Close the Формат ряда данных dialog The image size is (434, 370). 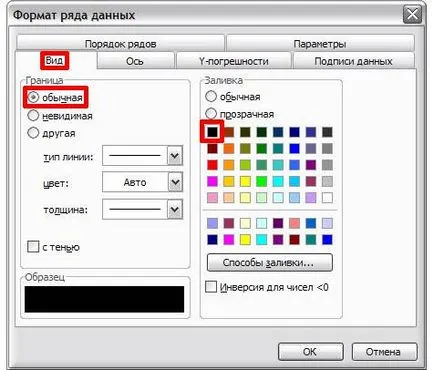(x=412, y=15)
